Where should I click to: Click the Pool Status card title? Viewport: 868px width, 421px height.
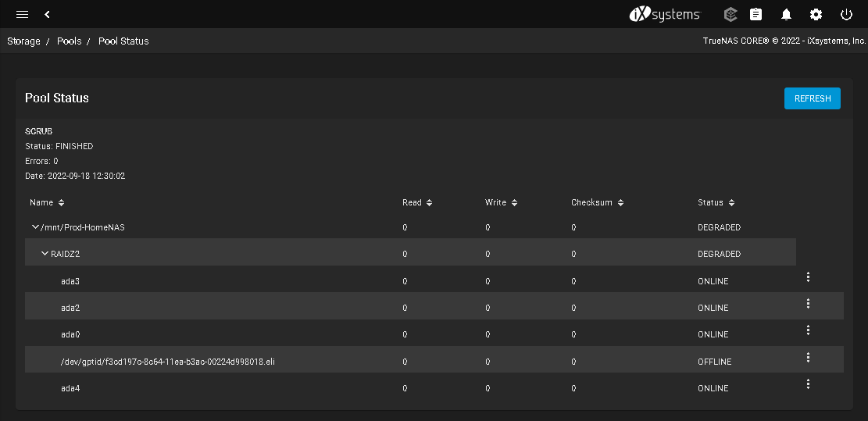(x=57, y=98)
